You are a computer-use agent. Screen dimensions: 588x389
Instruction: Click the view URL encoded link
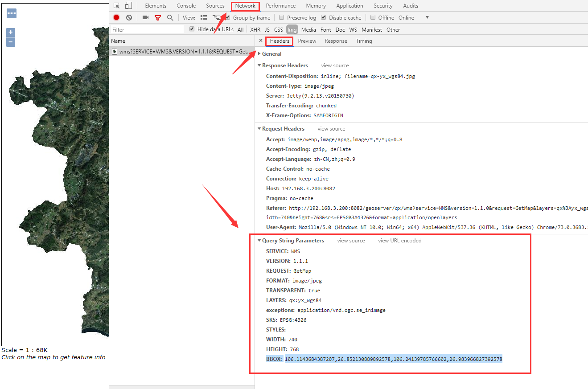tap(399, 240)
